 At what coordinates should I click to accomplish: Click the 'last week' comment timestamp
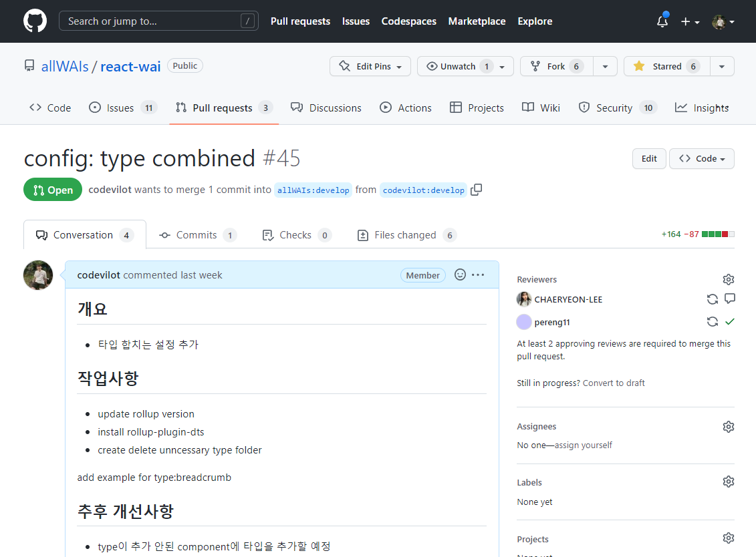(x=201, y=275)
